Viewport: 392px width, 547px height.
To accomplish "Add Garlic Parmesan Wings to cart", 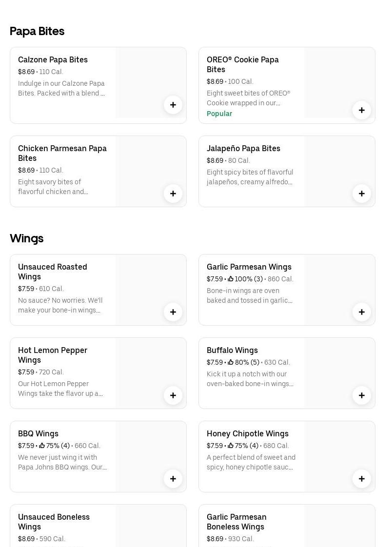I will pyautogui.click(x=362, y=312).
